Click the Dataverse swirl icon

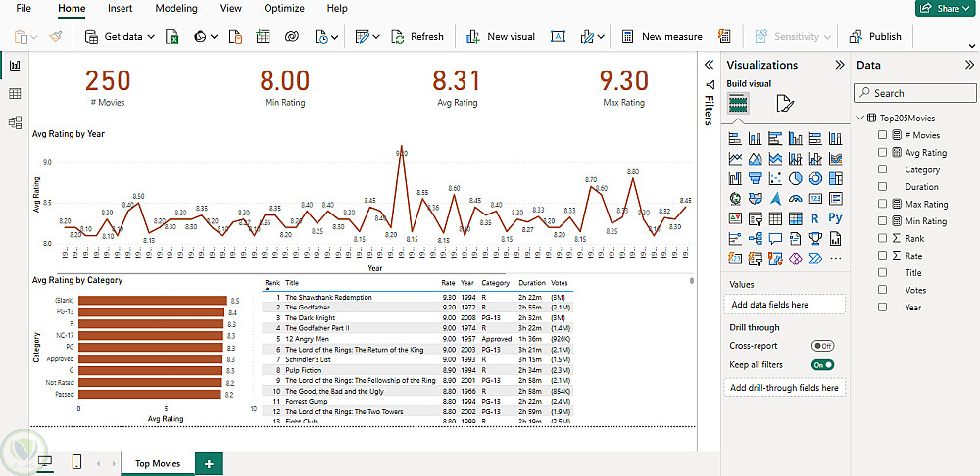point(291,37)
